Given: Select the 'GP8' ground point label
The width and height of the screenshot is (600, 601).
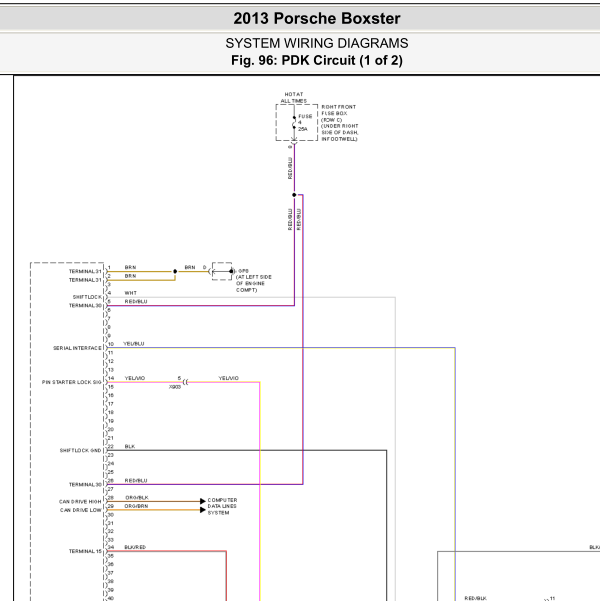Looking at the screenshot, I should tap(243, 271).
